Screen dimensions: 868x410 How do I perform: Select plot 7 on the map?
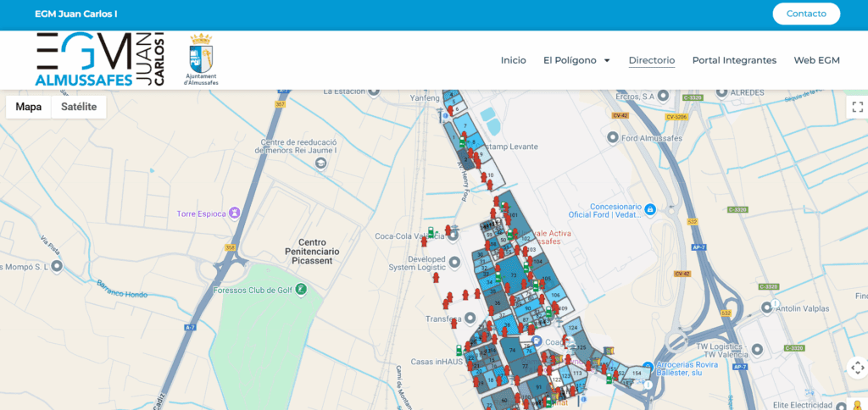pos(466,125)
